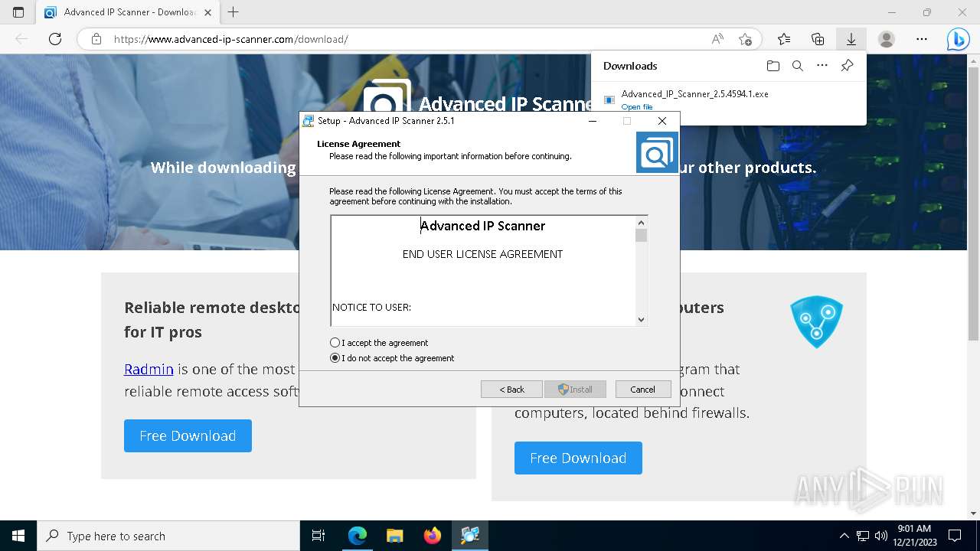980x551 pixels.
Task: Minimize the Setup window
Action: point(593,121)
